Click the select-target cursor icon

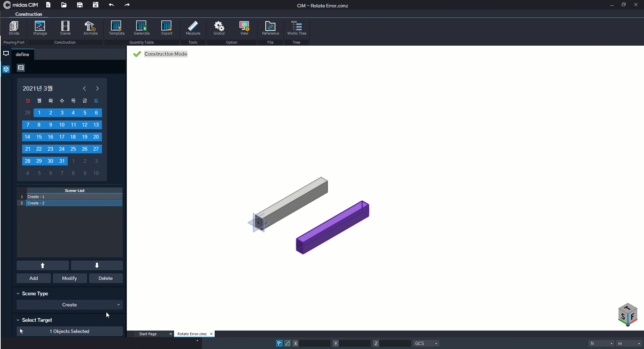pyautogui.click(x=21, y=331)
